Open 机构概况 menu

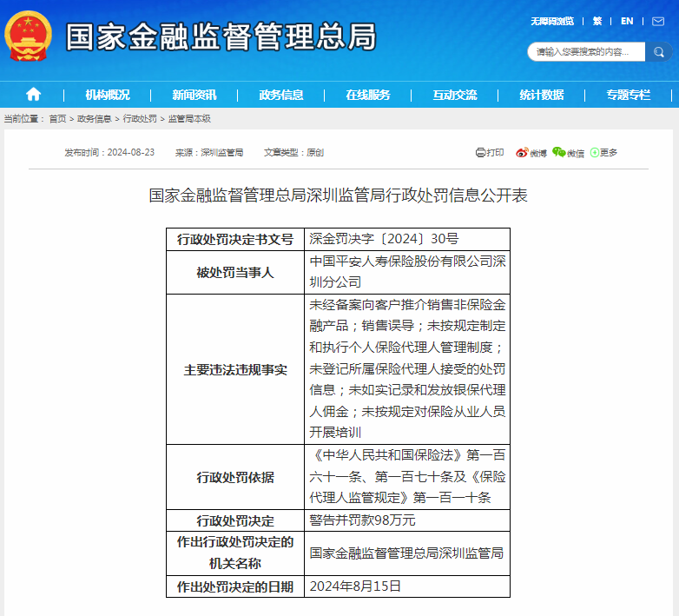point(108,95)
